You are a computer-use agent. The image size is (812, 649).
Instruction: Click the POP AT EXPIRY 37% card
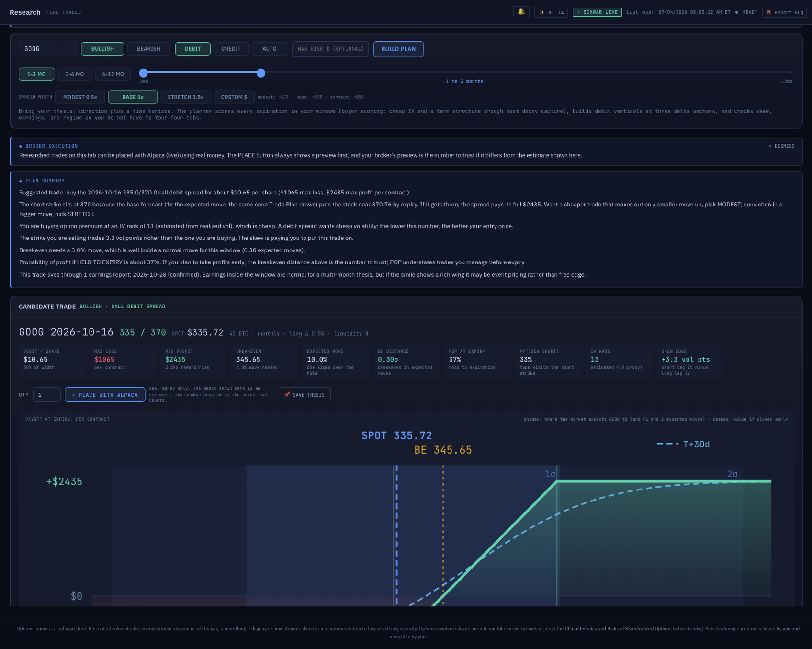(477, 363)
